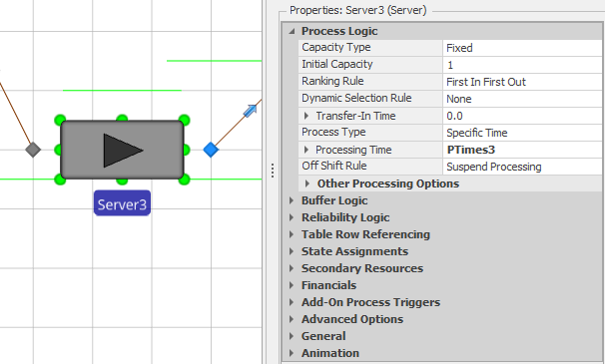Image resolution: width=605 pixels, height=364 pixels.
Task: Select the gray input node of Server3
Action: pos(33,150)
